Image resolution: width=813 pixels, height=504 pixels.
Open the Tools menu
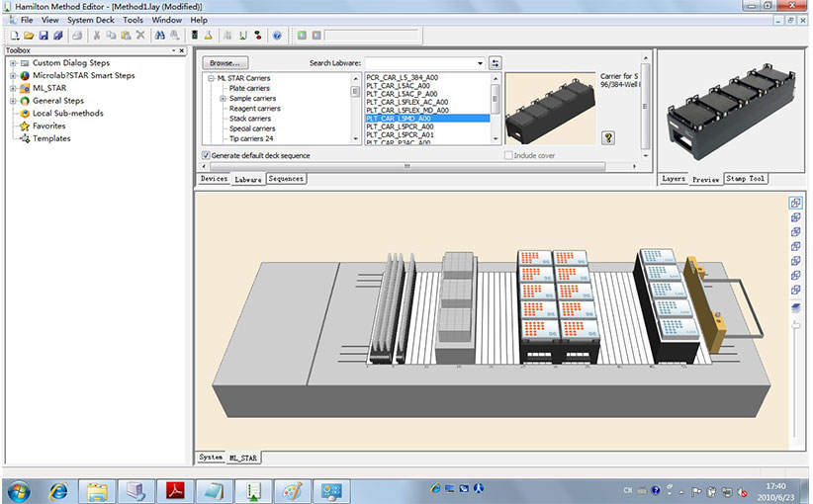134,20
